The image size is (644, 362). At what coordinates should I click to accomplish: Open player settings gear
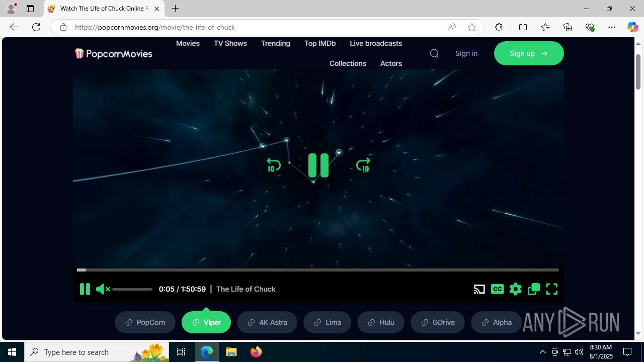[x=515, y=289]
